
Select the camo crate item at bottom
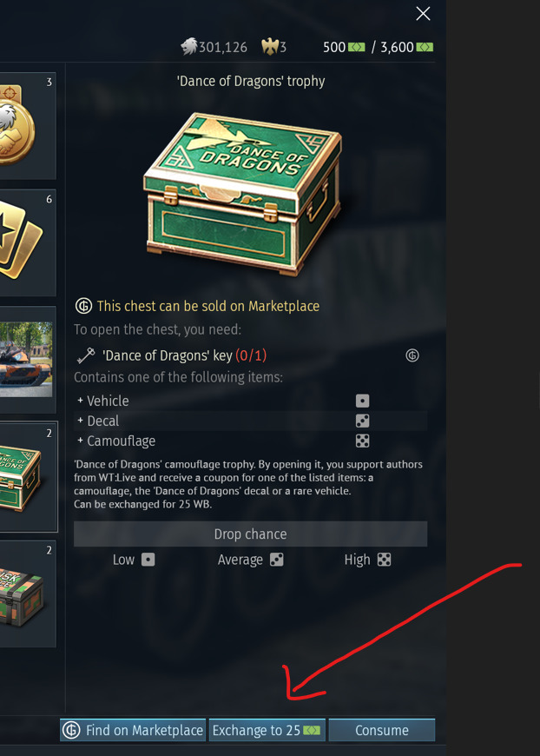point(28,594)
